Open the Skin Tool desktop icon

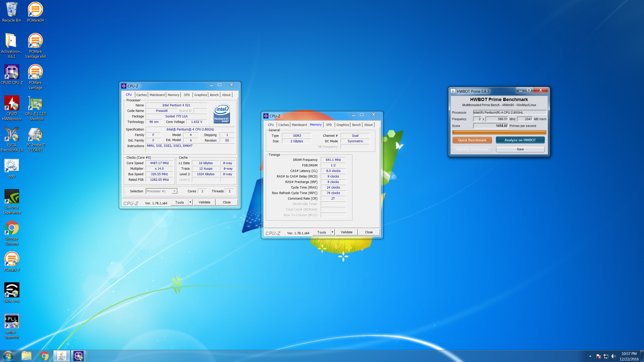12,293
